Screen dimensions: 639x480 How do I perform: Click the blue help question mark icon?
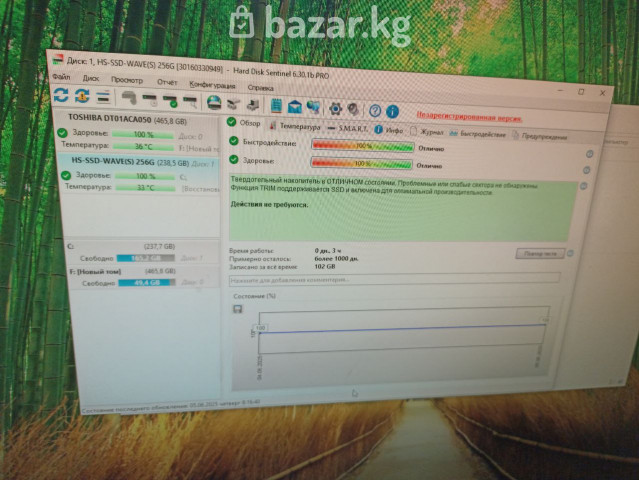[x=374, y=110]
